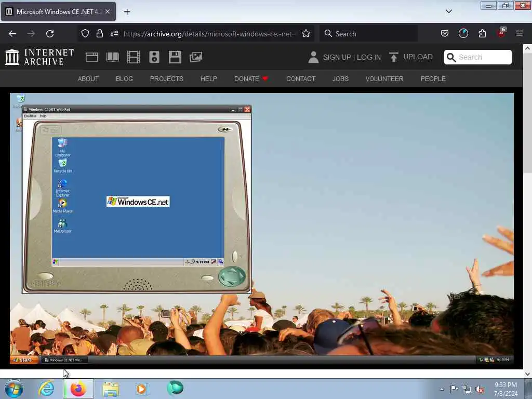This screenshot has width=532, height=399.
Task: Click the circular blue toolbar icon
Action: [463, 33]
